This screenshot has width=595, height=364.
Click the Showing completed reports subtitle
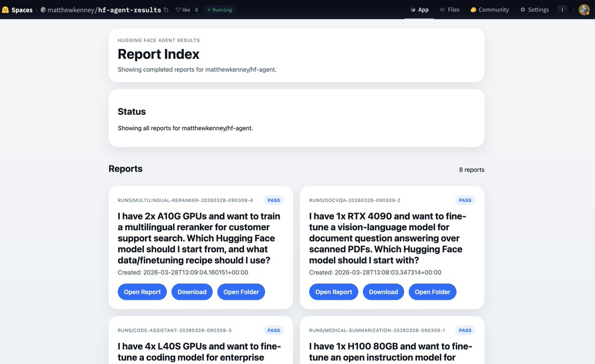coord(197,70)
